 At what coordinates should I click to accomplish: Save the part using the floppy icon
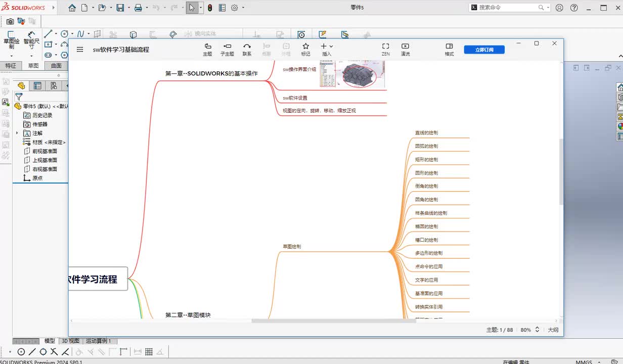point(120,8)
